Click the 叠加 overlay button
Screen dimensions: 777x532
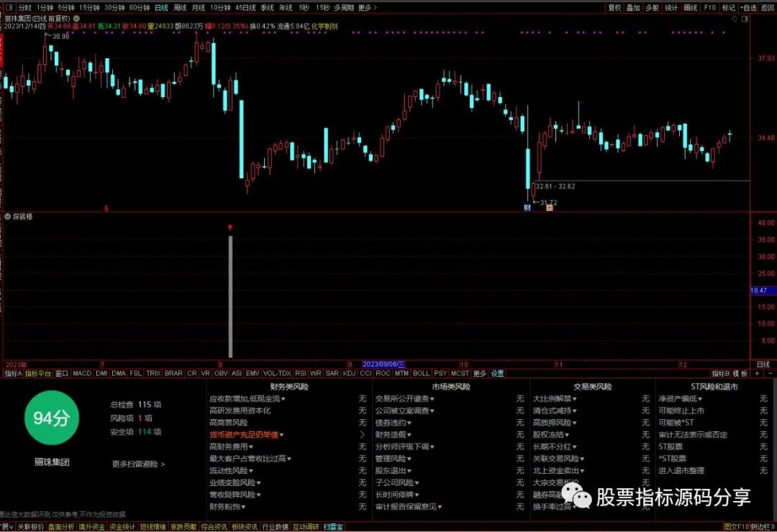pos(633,7)
